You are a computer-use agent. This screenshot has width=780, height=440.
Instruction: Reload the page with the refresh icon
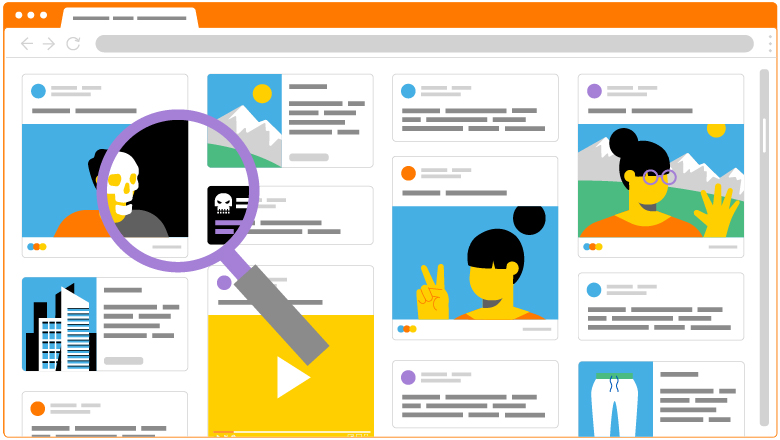[x=73, y=44]
